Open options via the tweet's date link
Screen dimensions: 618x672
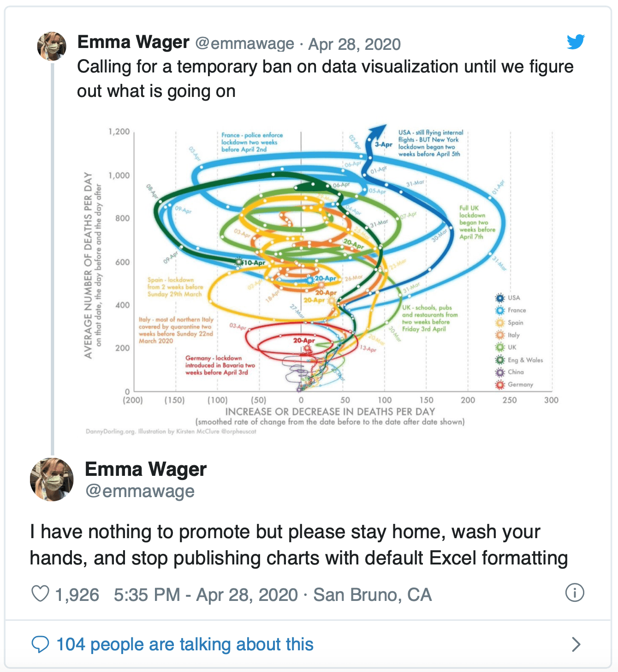[x=354, y=44]
